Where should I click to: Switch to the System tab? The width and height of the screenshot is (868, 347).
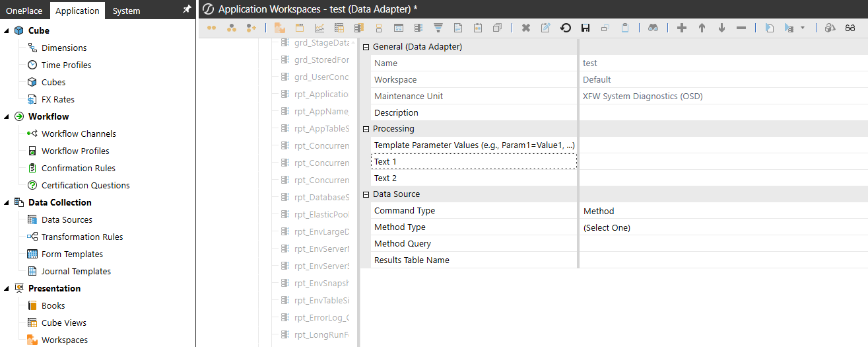tap(126, 11)
